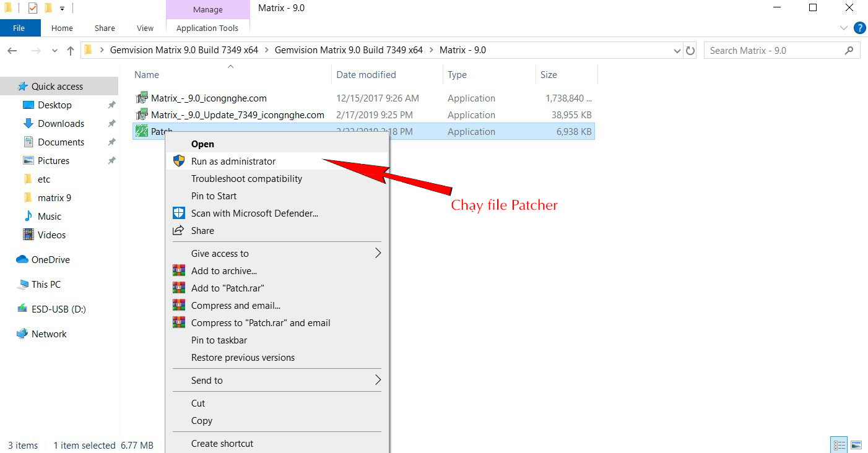Go up one folder with the Up arrow
Image resolution: width=868 pixels, height=453 pixels.
pos(70,51)
